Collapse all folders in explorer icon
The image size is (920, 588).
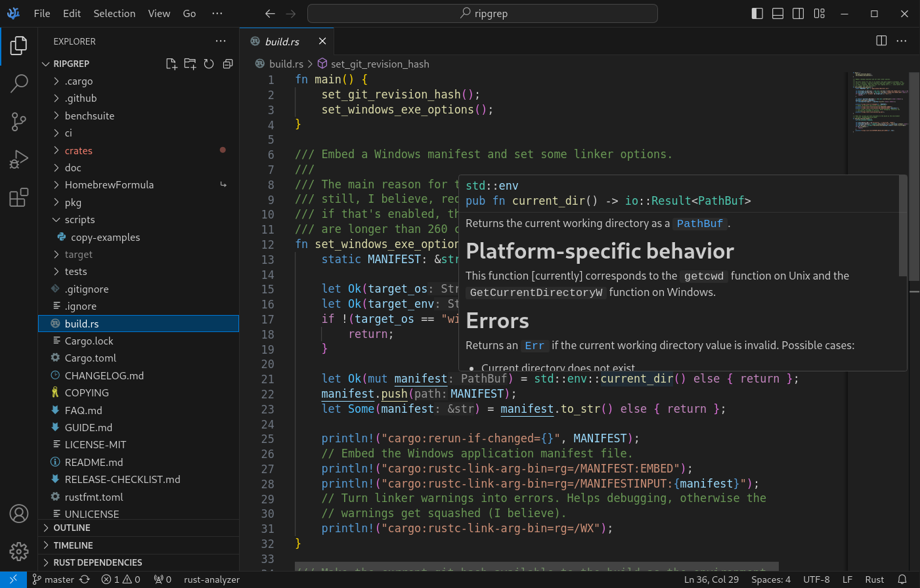tap(228, 64)
